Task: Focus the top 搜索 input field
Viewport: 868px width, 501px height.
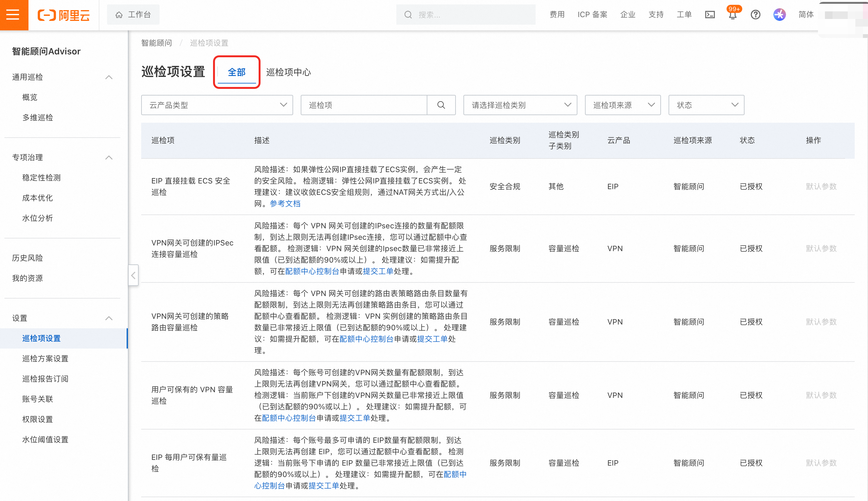Action: tap(466, 15)
